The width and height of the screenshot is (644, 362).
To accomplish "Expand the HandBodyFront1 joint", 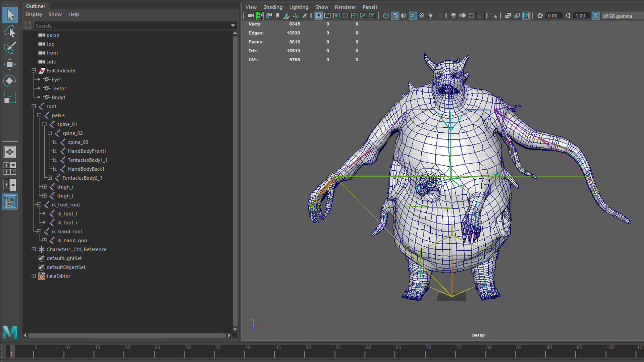I will 55,151.
